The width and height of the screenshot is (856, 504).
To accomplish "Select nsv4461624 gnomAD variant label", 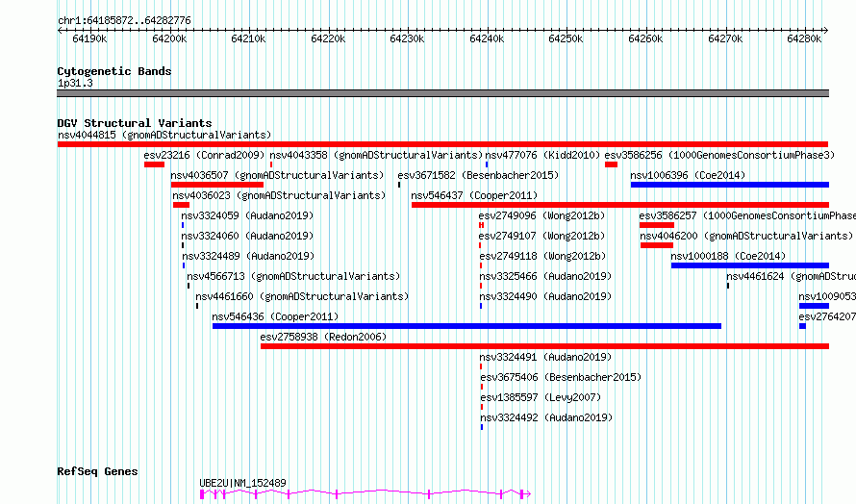I will click(x=791, y=276).
